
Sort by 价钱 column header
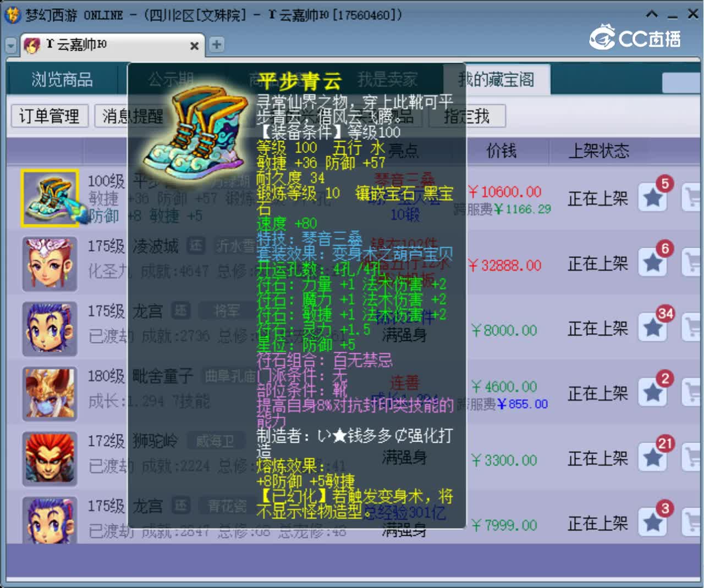point(501,151)
